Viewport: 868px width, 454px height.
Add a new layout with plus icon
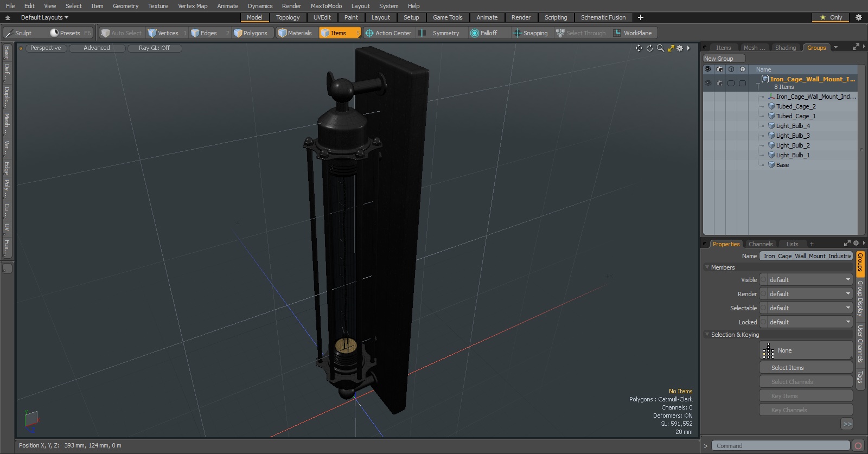point(641,17)
